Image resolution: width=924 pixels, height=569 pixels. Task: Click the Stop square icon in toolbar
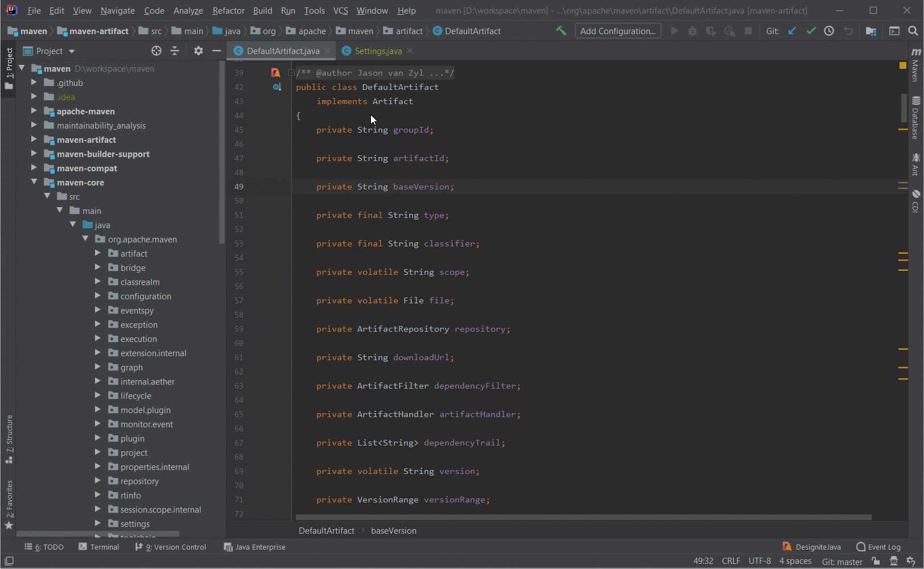click(x=748, y=31)
